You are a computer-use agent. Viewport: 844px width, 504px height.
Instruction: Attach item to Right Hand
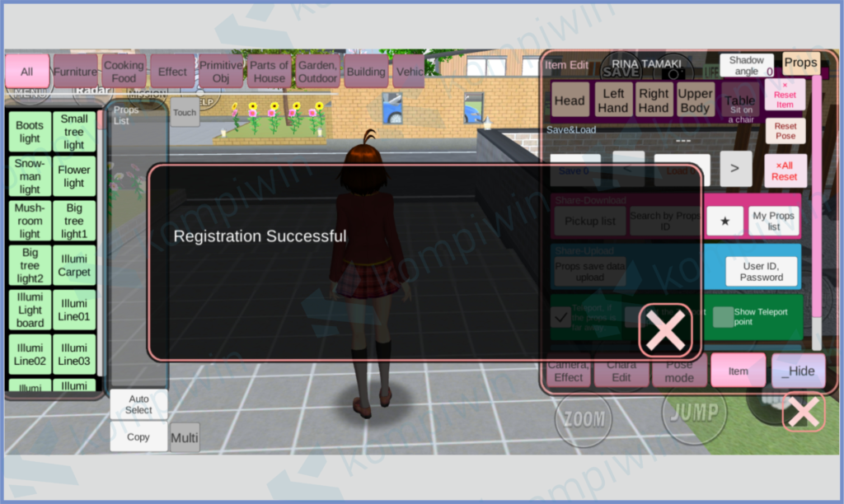654,100
